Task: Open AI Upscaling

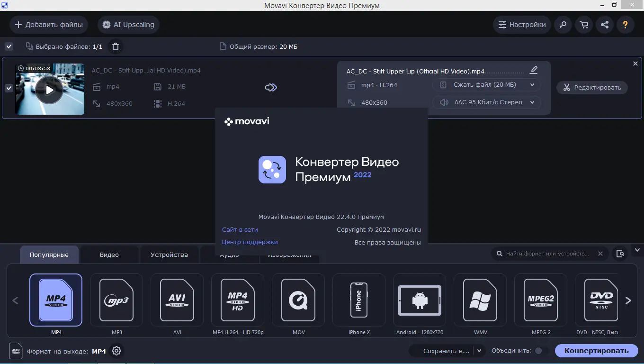Action: click(129, 25)
